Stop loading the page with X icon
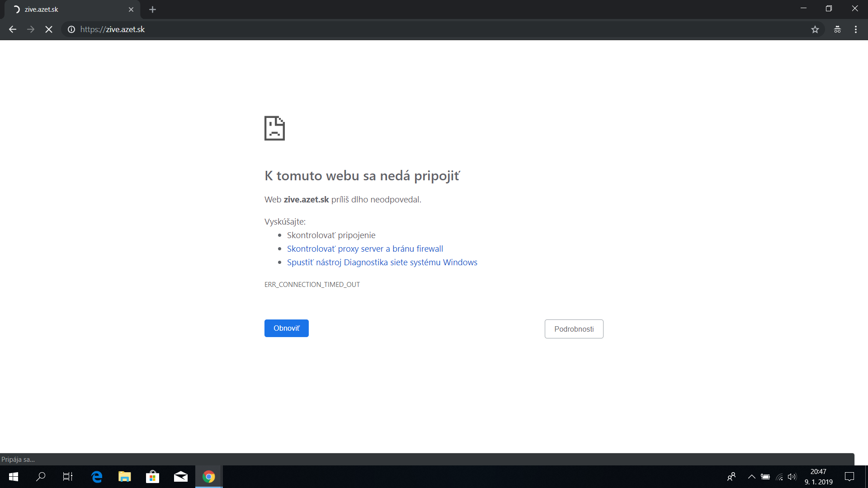868x488 pixels. [x=49, y=29]
